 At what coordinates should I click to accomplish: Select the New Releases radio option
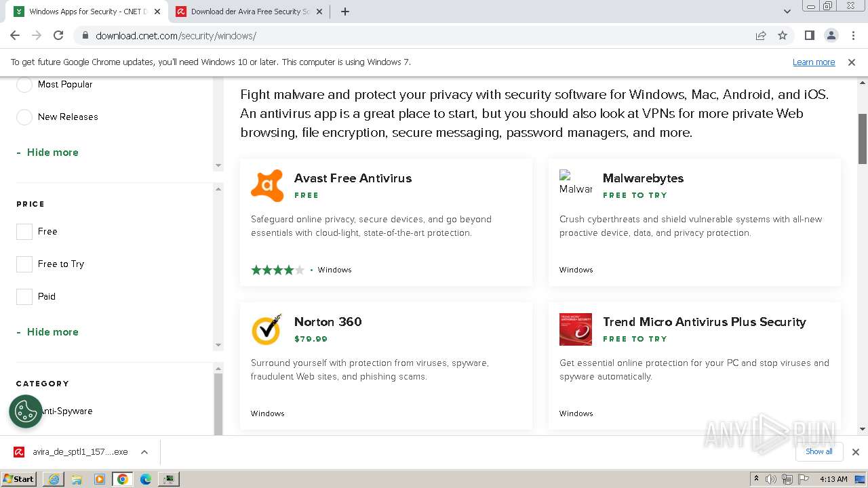tap(24, 117)
